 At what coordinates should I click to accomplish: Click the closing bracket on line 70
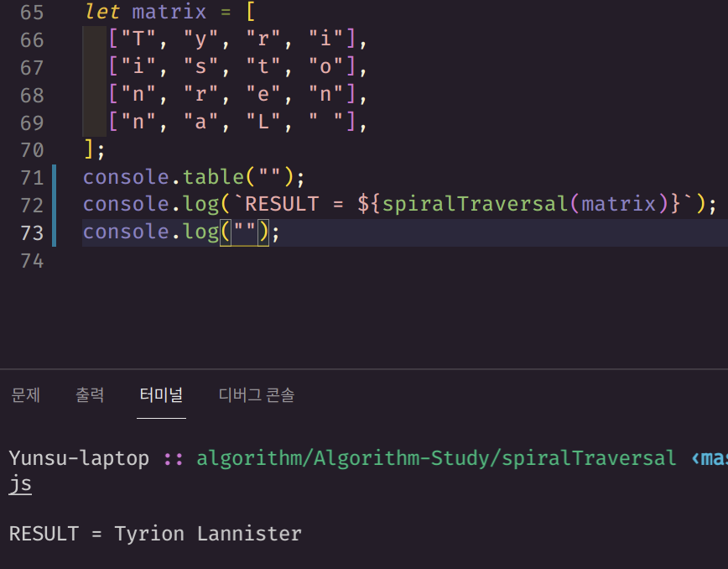86,149
